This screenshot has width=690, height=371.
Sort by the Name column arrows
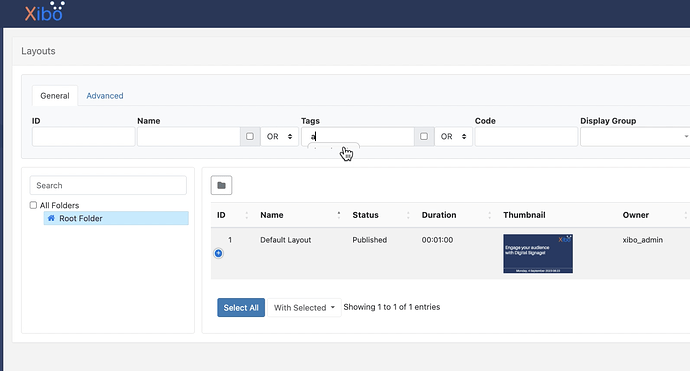tap(338, 215)
